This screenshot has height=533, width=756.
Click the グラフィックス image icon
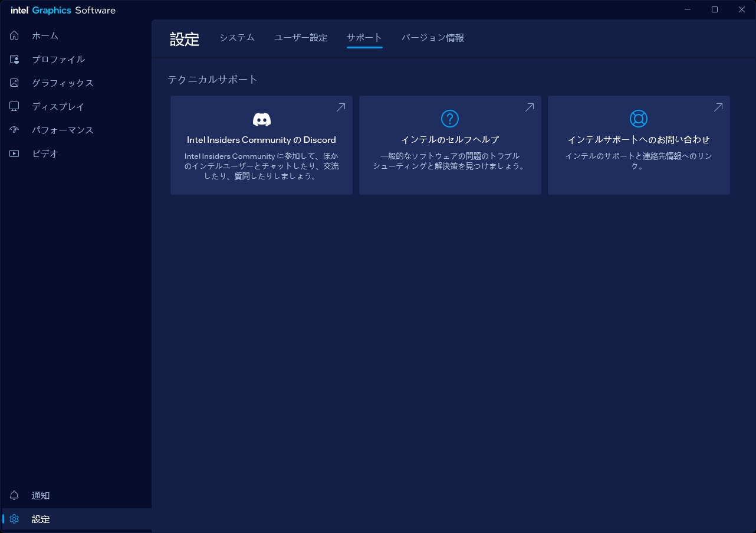[x=15, y=83]
